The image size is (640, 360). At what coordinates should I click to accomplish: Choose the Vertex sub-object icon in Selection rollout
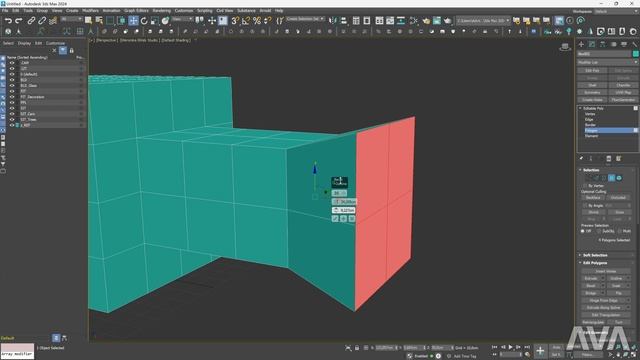[x=588, y=178]
